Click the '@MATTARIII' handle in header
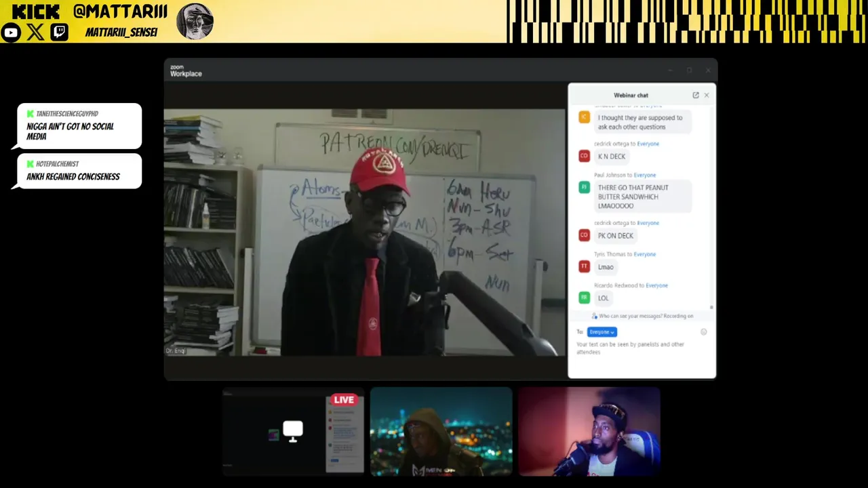The image size is (868, 488). [x=121, y=12]
